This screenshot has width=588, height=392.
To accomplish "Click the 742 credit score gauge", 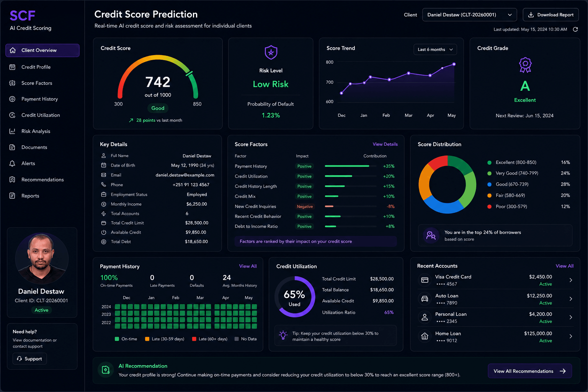I will coord(158,78).
